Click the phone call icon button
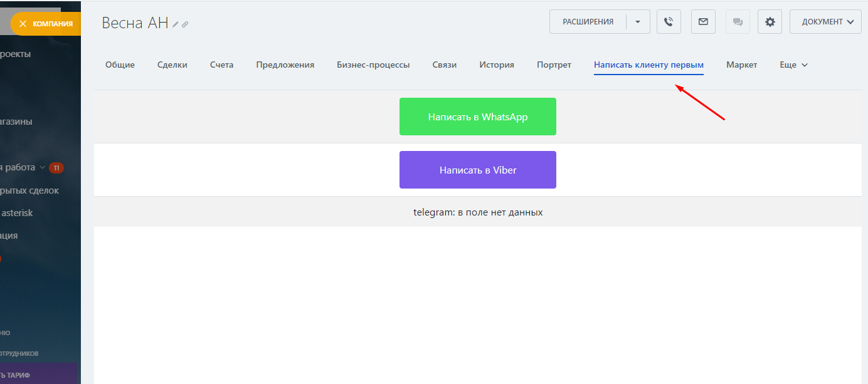868x384 pixels. 669,22
